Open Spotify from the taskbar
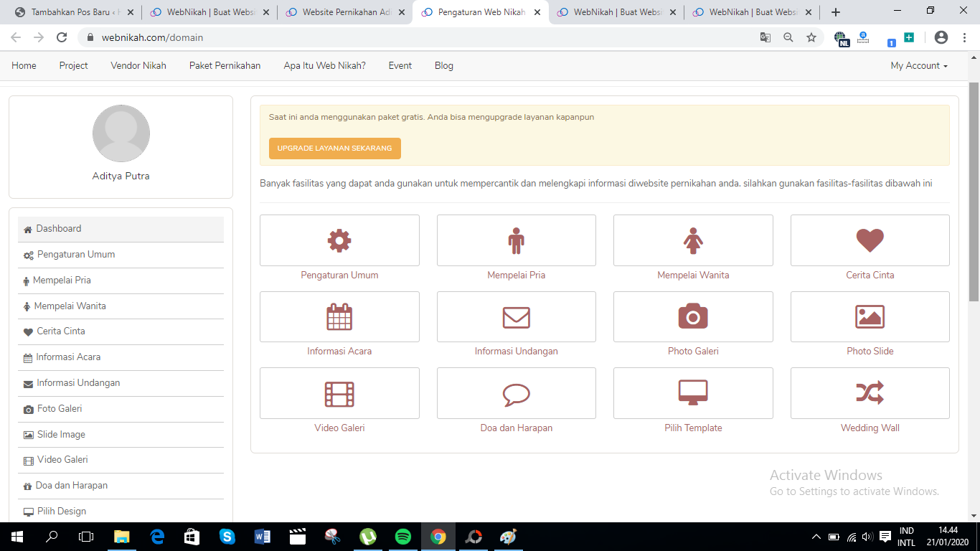 click(403, 536)
